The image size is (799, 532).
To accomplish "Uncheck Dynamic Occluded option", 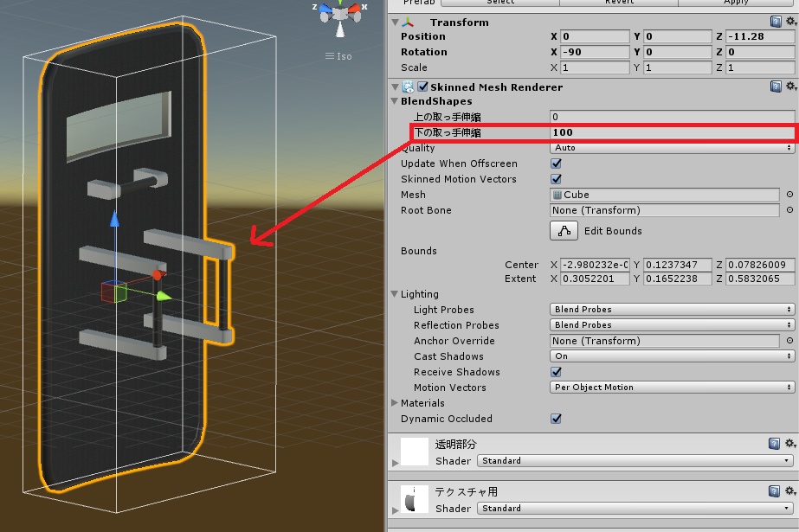I will (556, 419).
